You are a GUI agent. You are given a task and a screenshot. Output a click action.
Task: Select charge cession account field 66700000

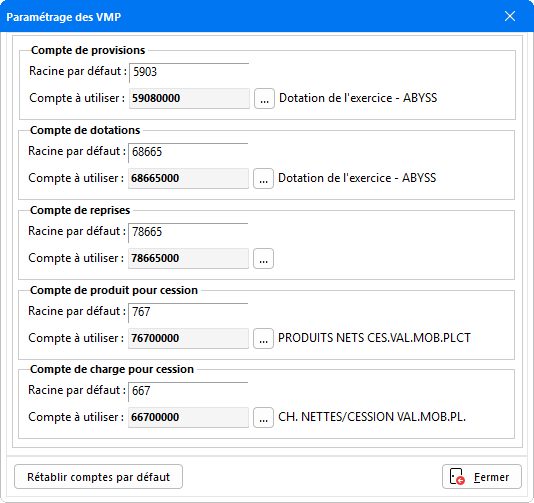click(188, 418)
